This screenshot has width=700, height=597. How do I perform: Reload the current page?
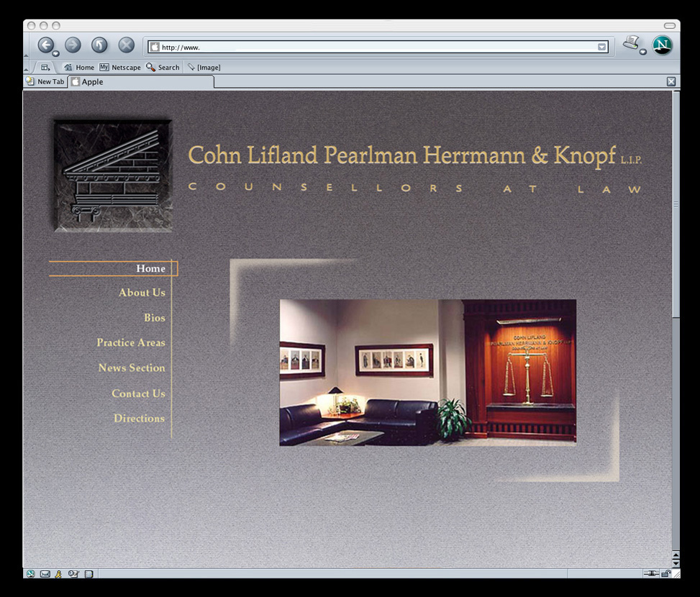coord(99,45)
